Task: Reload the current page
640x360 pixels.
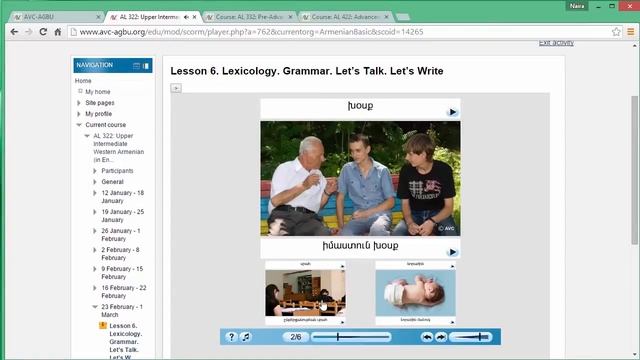Action: [43, 32]
